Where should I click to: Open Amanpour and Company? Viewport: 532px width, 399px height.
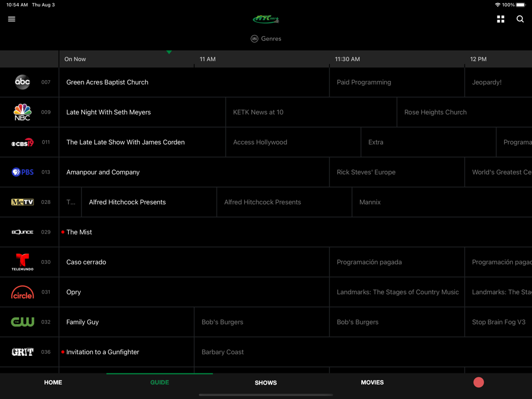click(x=194, y=172)
